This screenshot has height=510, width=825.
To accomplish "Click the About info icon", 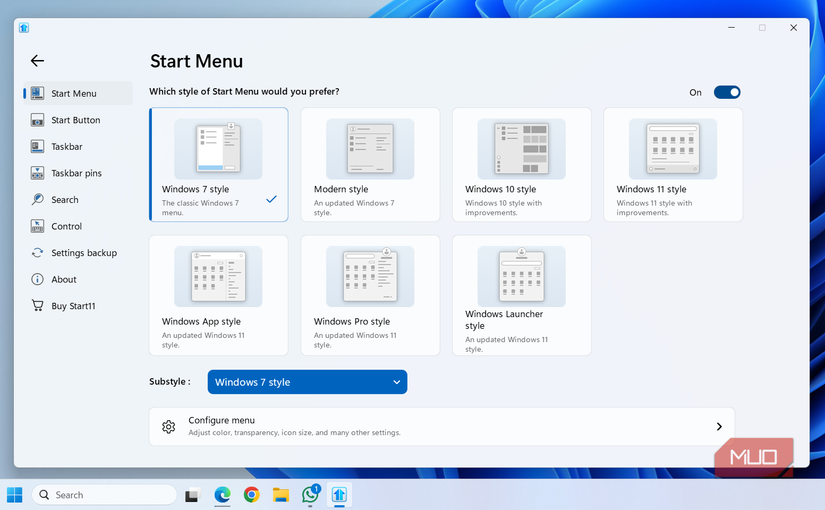I will click(37, 279).
